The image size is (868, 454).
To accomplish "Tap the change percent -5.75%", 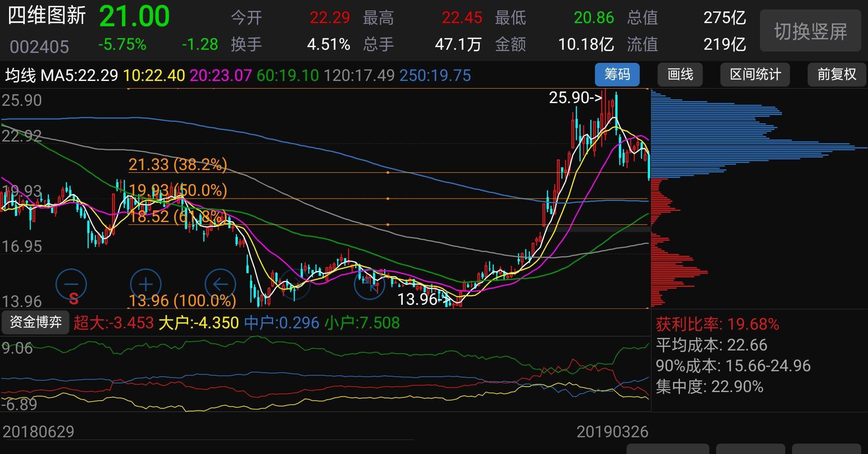I will [122, 44].
